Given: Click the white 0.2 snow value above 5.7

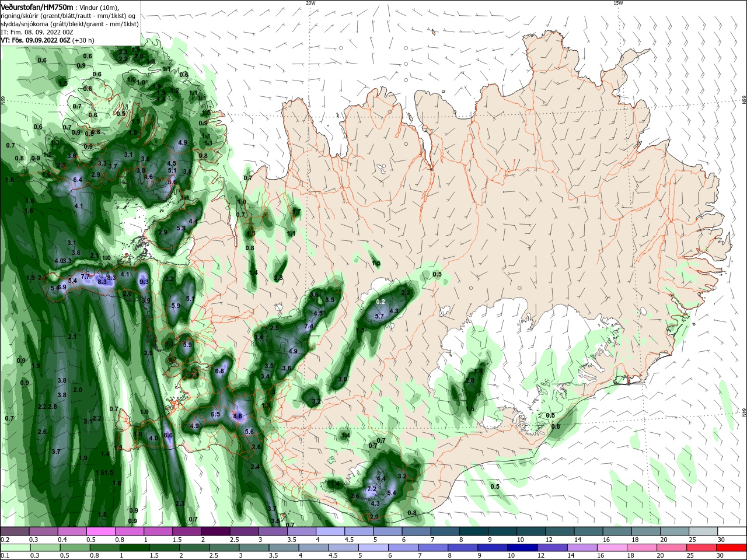Looking at the screenshot, I should point(381,302).
